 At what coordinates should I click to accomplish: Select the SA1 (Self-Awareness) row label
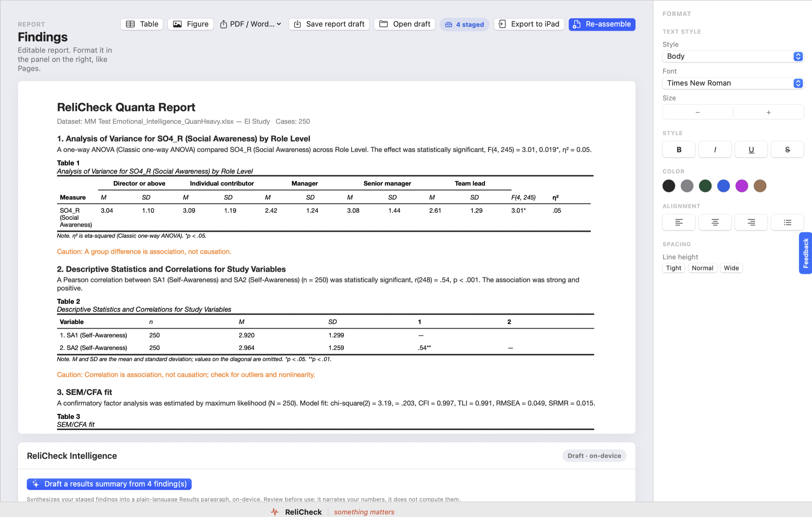93,335
